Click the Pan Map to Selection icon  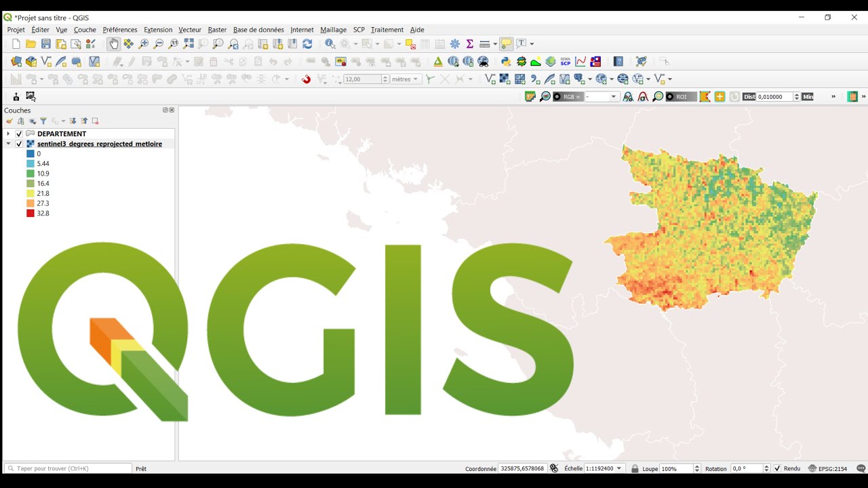tap(128, 44)
